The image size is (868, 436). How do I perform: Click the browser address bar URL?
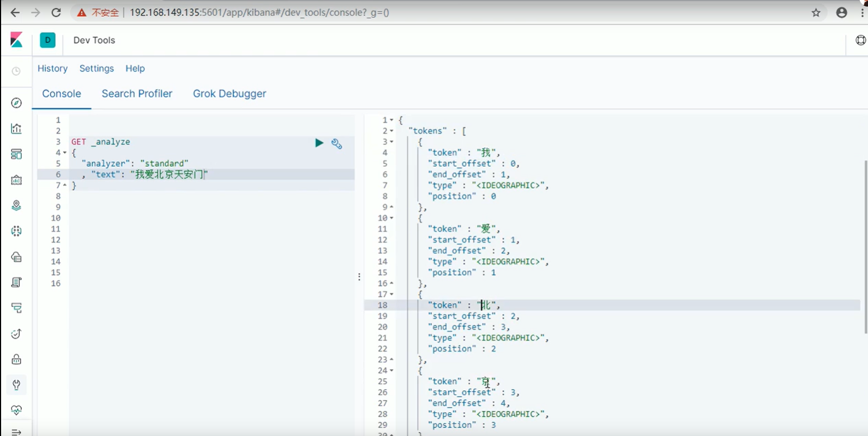pyautogui.click(x=259, y=13)
